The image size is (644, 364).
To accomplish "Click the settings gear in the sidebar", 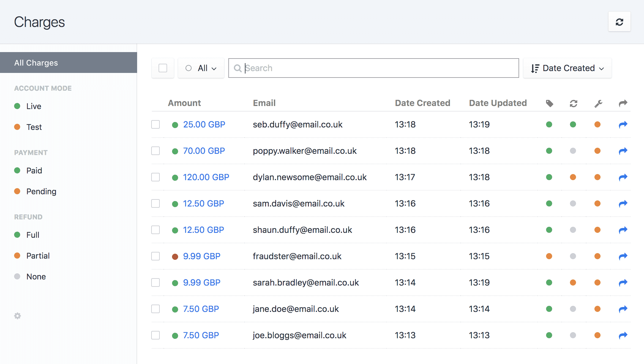I will coord(17,316).
